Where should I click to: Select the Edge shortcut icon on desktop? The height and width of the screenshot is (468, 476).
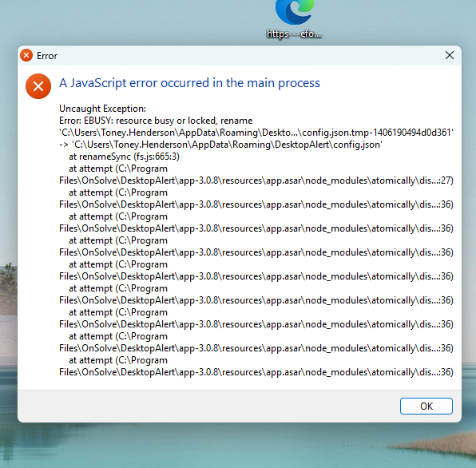[x=295, y=11]
